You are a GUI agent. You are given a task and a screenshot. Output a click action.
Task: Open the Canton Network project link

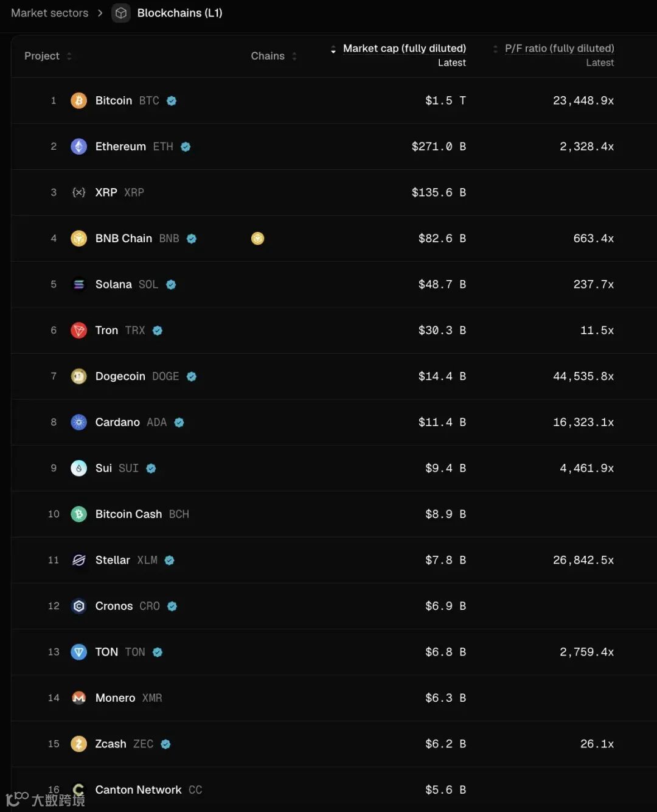138,789
